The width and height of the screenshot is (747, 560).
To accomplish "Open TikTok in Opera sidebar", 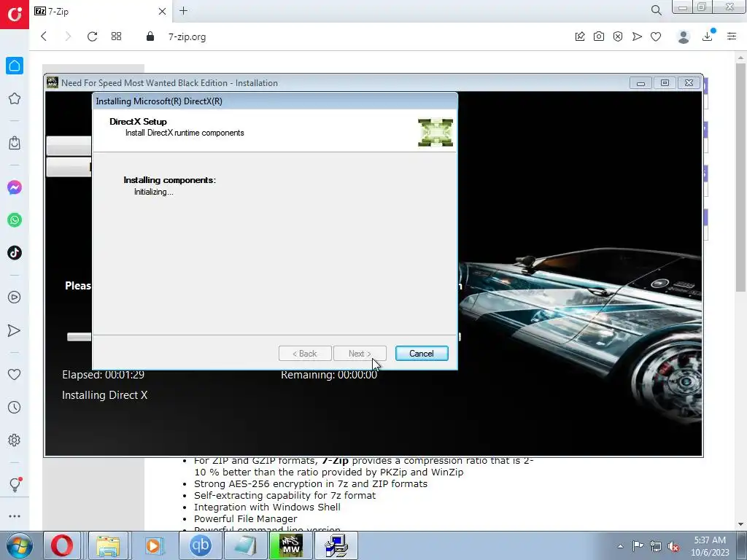I will coord(15,253).
